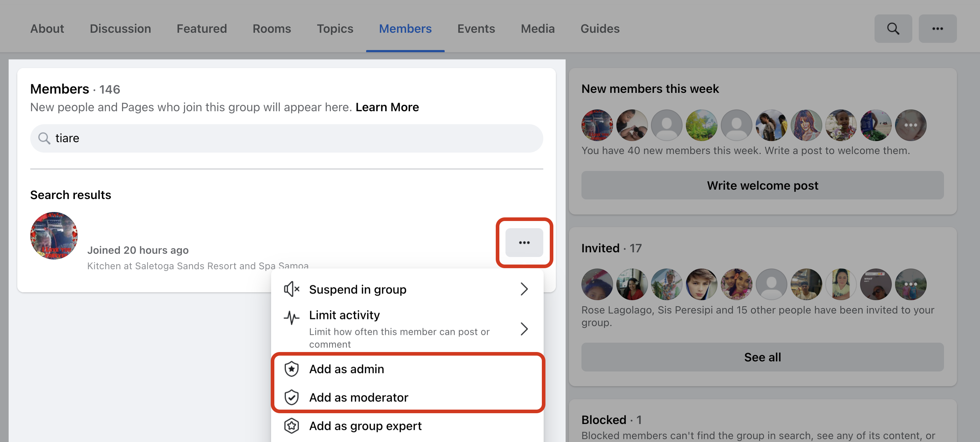Click the Add as moderator shield icon
Viewport: 980px width, 442px height.
pos(291,397)
